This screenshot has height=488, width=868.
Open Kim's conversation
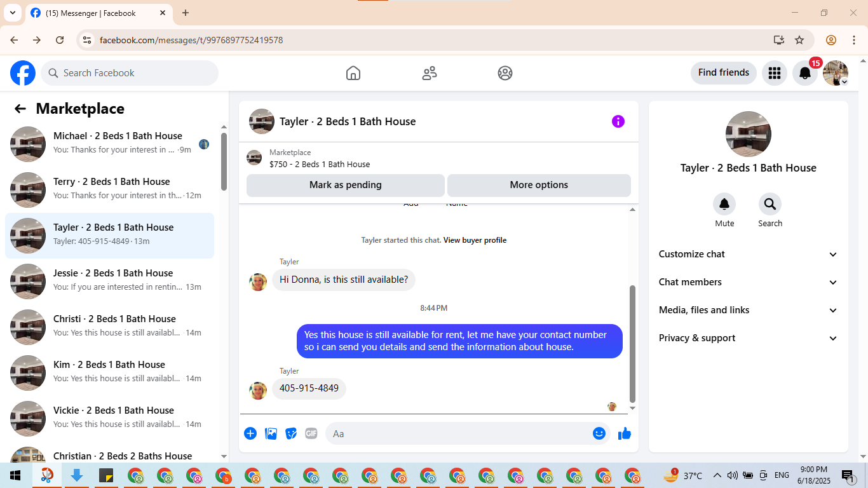(109, 373)
